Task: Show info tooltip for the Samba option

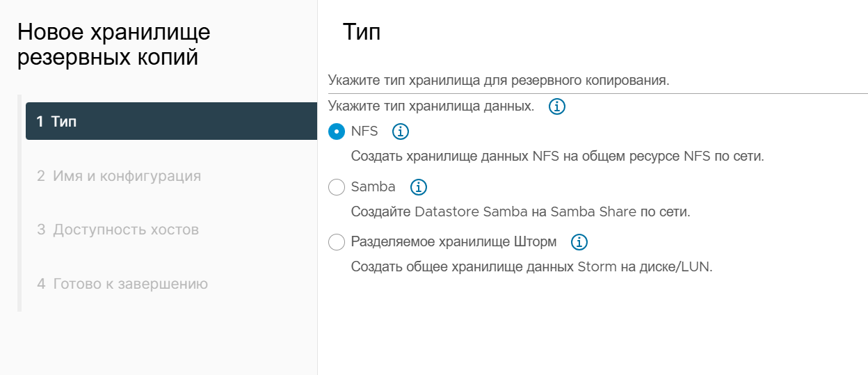Action: coord(419,187)
